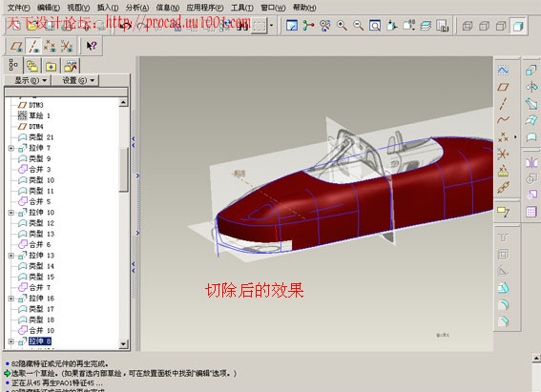Select the mirror tool in right toolbar
This screenshot has height=392, width=541.
pyautogui.click(x=531, y=162)
